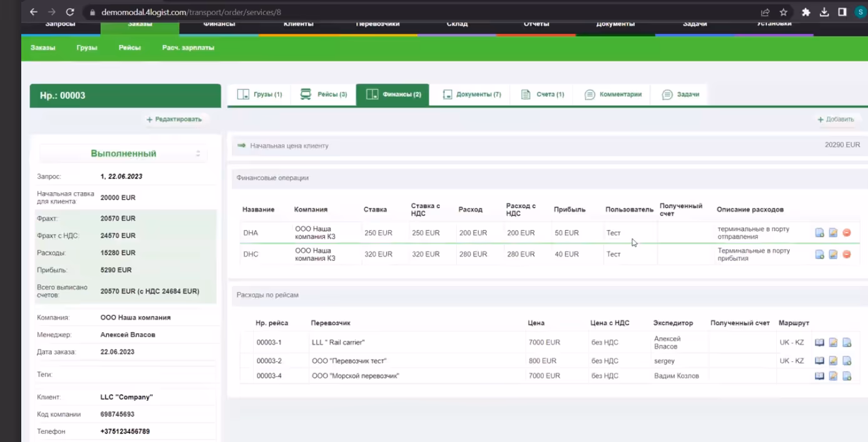Click Прибыль value 5290 EUR
Image resolution: width=868 pixels, height=442 pixels.
[x=116, y=270]
